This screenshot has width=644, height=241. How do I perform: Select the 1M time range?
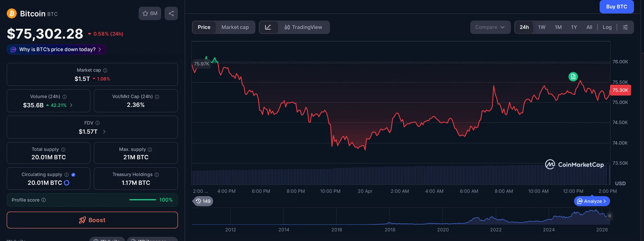pyautogui.click(x=558, y=27)
